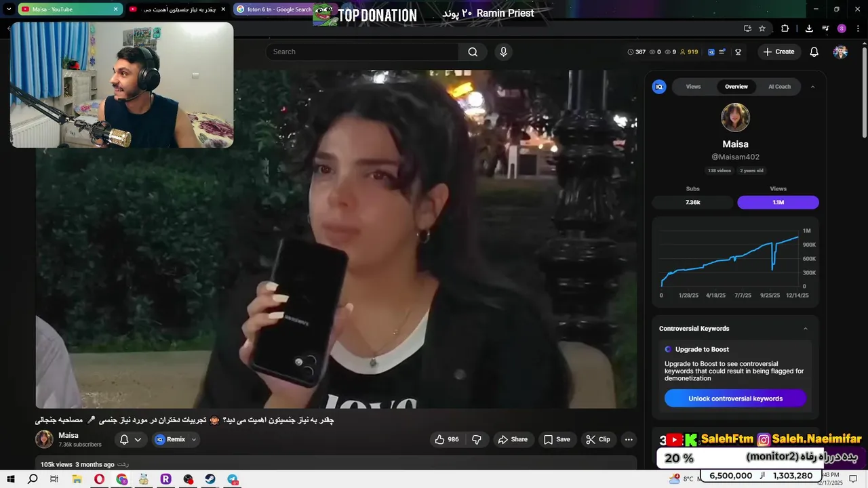Like the video with 986 likes
This screenshot has width=868, height=488.
click(x=447, y=439)
